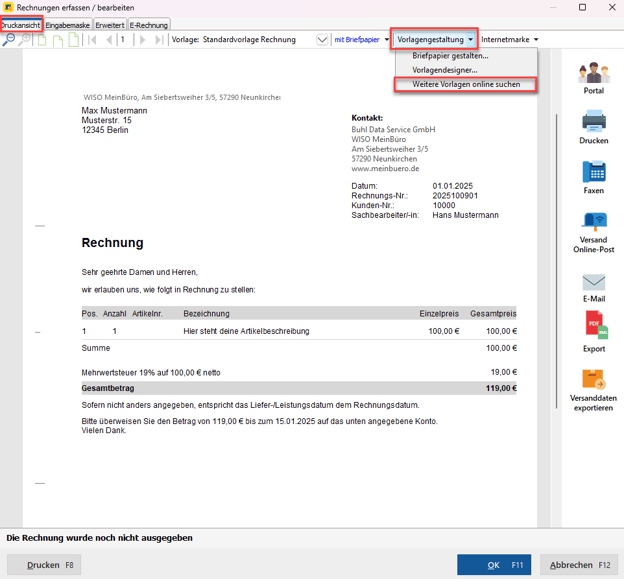Confirm with the OK F11 button
Image resolution: width=624 pixels, height=579 pixels.
point(494,565)
